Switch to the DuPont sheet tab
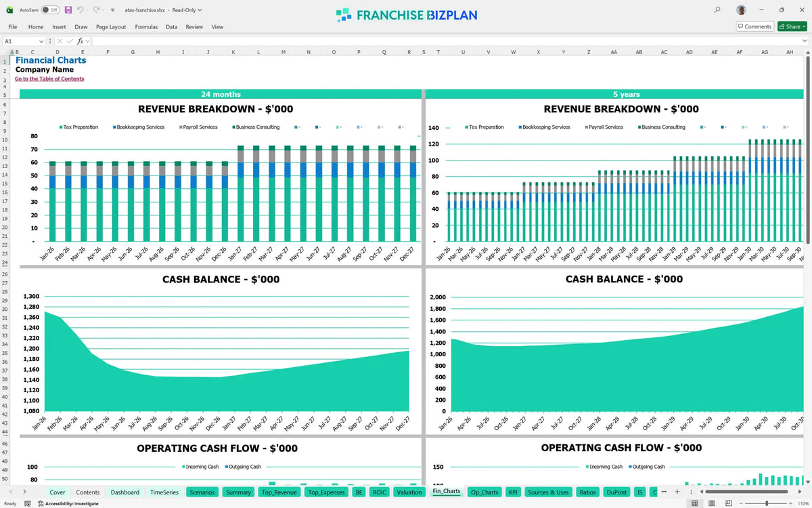The height and width of the screenshot is (508, 812). (616, 492)
